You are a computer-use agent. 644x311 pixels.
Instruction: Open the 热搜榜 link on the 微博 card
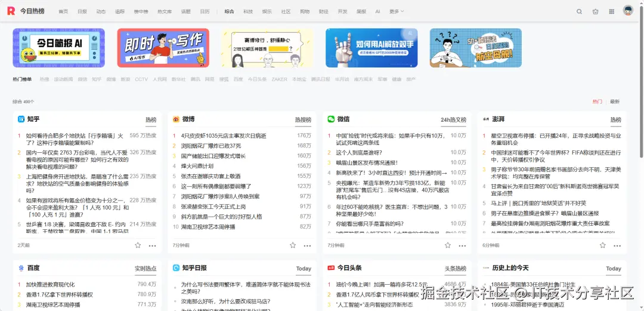tap(303, 120)
